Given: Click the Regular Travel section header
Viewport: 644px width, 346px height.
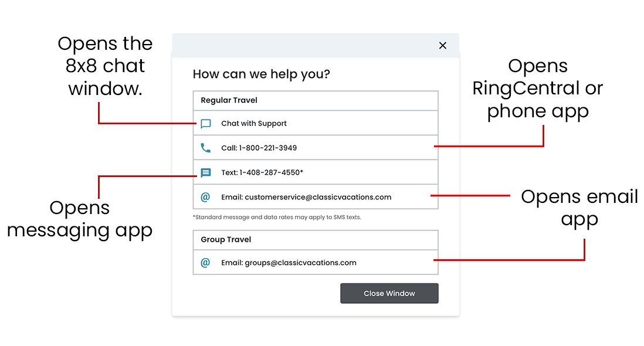Looking at the screenshot, I should click(229, 100).
